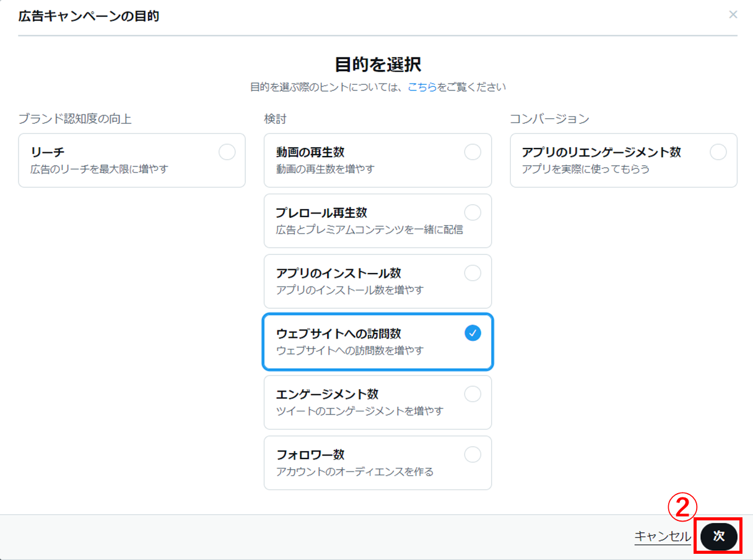Click the アプリを実際に使ってもらう description text

(x=585, y=168)
